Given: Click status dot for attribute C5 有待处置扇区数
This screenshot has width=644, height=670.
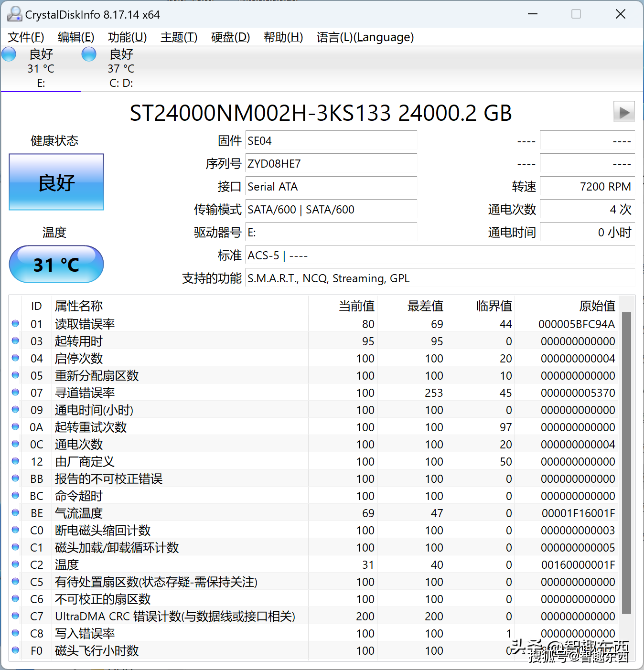Looking at the screenshot, I should (15, 582).
